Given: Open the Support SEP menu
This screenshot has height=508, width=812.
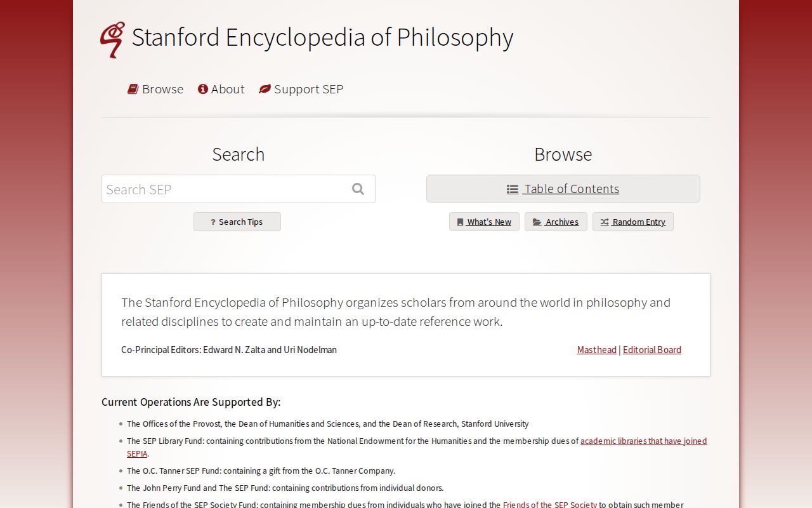Looking at the screenshot, I should click(308, 89).
